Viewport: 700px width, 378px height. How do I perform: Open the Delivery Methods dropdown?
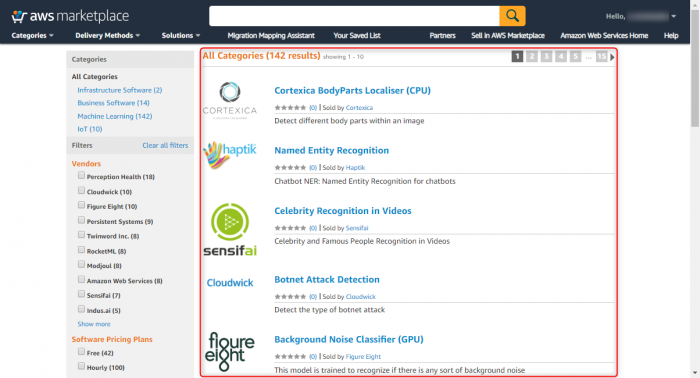[107, 36]
